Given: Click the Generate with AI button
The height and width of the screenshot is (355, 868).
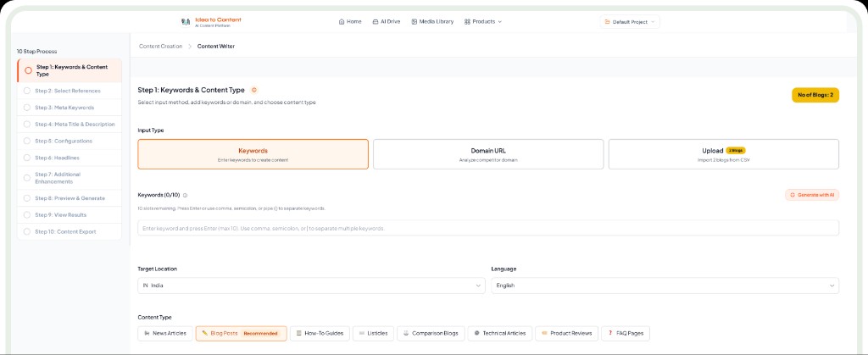Looking at the screenshot, I should pyautogui.click(x=812, y=195).
